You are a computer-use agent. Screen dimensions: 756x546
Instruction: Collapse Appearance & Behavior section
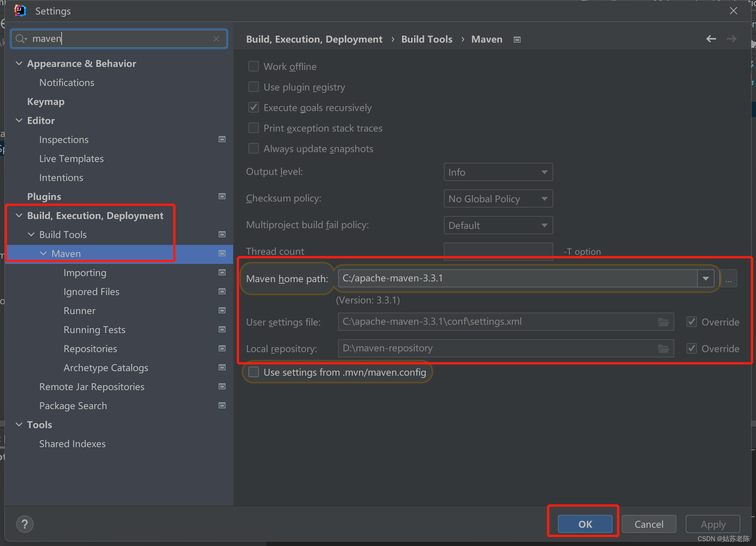coord(19,63)
